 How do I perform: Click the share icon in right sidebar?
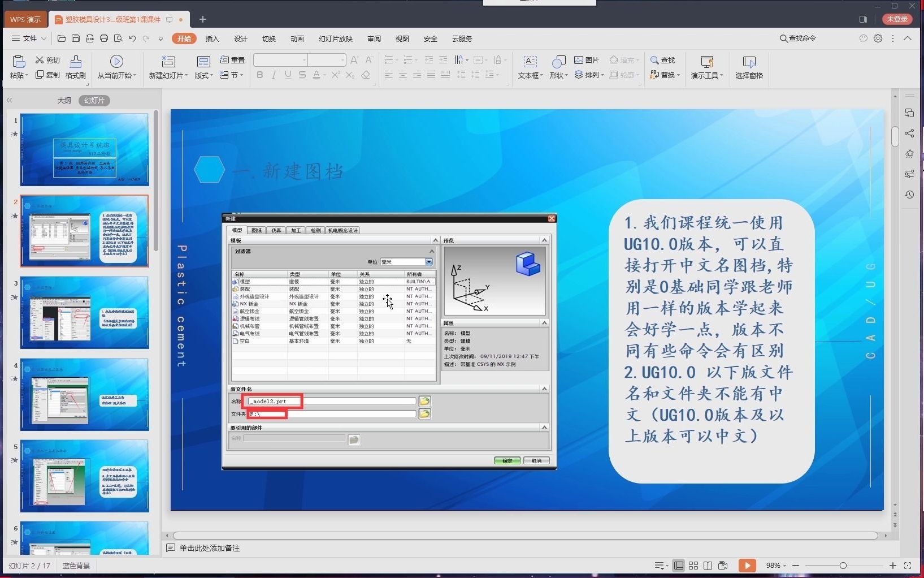[909, 133]
